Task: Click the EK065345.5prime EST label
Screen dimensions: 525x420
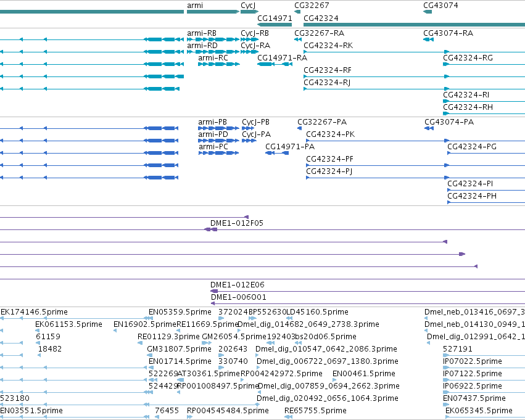Action: coord(479,411)
